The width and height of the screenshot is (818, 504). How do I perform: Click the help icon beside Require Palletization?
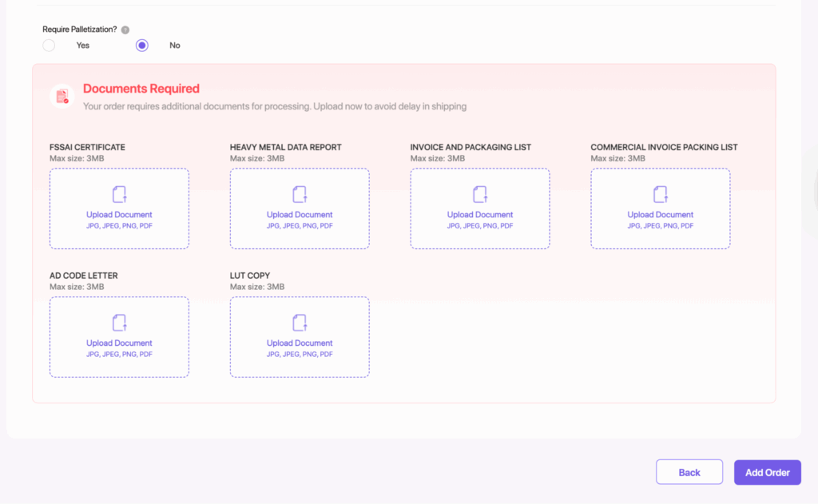(x=125, y=30)
